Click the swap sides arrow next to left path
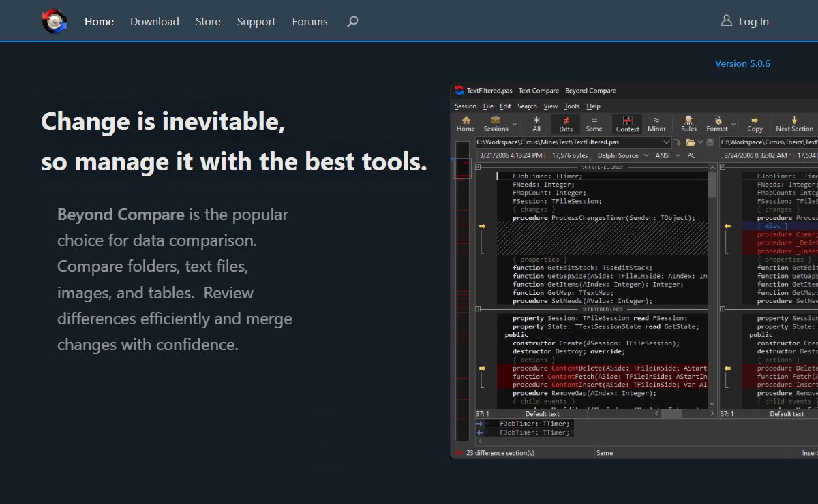818x504 pixels. click(678, 142)
